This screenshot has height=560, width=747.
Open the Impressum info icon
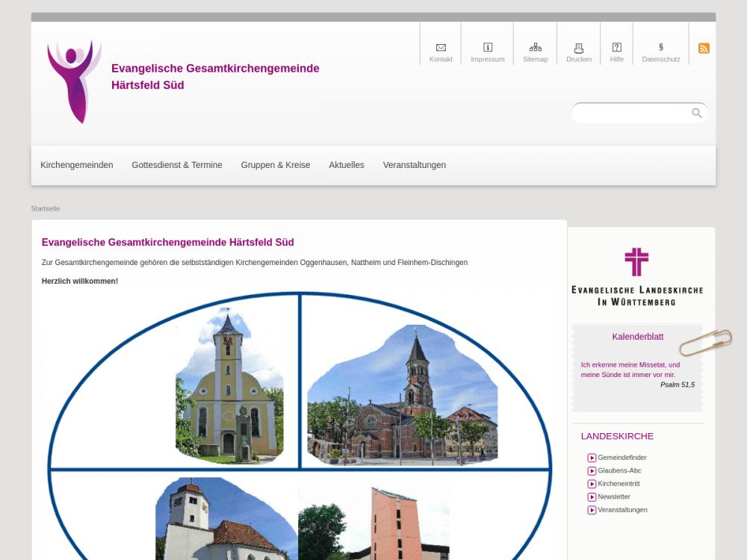(488, 48)
